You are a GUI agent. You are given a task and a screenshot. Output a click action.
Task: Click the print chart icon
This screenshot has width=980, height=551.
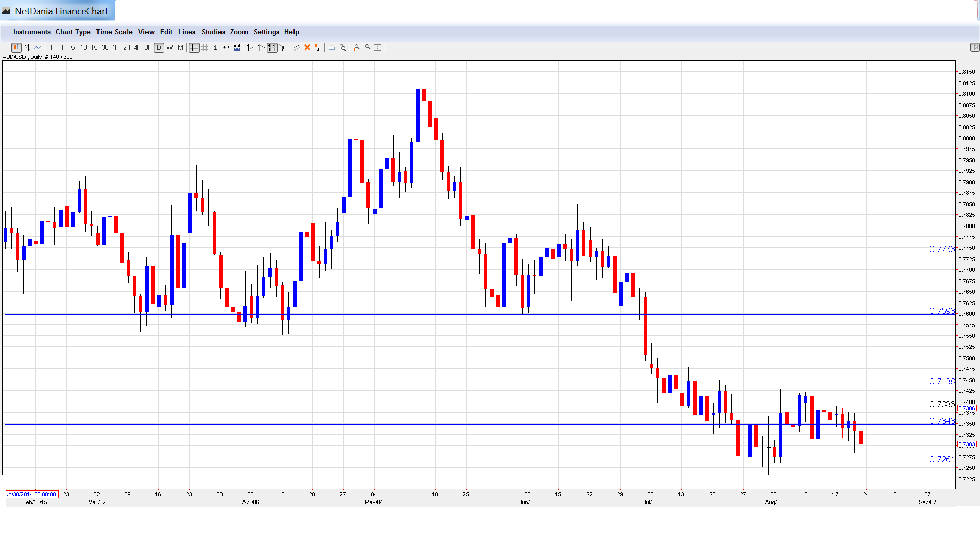pos(331,47)
